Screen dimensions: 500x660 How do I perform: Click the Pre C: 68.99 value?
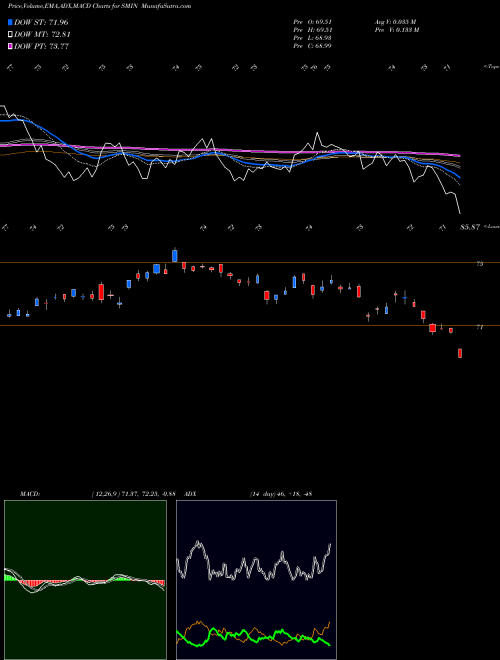pyautogui.click(x=312, y=46)
